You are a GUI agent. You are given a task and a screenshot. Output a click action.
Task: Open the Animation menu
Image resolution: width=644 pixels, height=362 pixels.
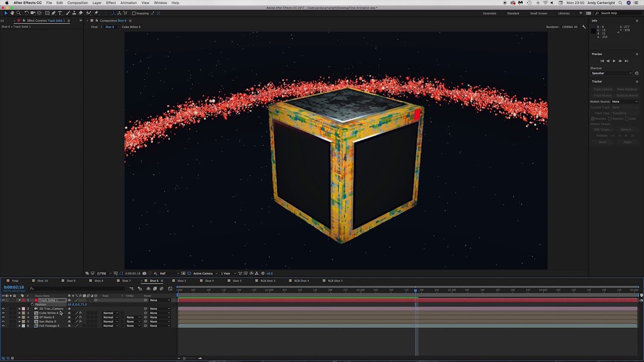click(128, 3)
